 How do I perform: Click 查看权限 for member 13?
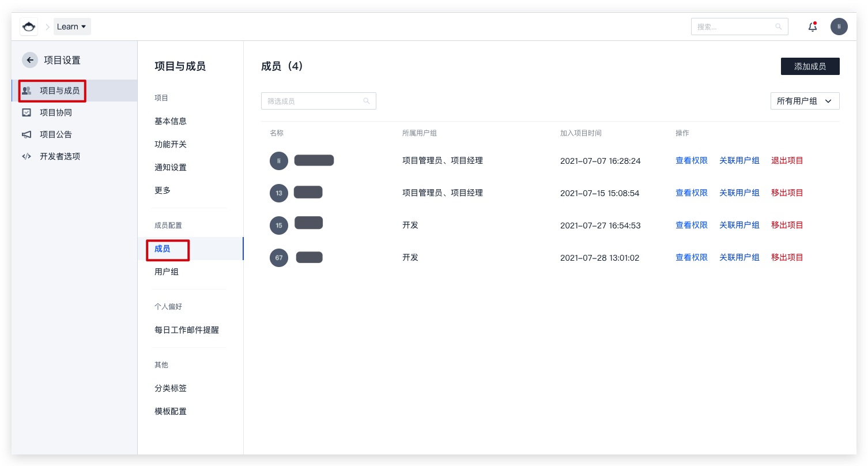691,193
